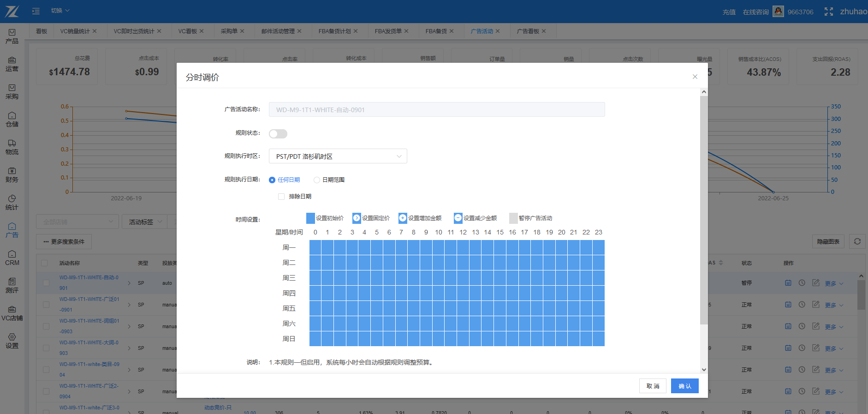Toggle fullscreen icon in the header
This screenshot has width=868, height=414.
click(x=828, y=12)
